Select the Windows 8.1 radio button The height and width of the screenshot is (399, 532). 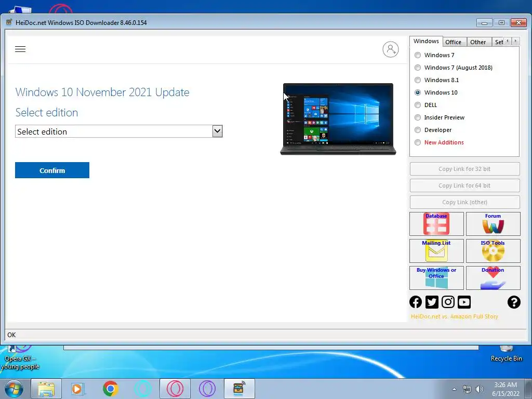[x=418, y=80]
